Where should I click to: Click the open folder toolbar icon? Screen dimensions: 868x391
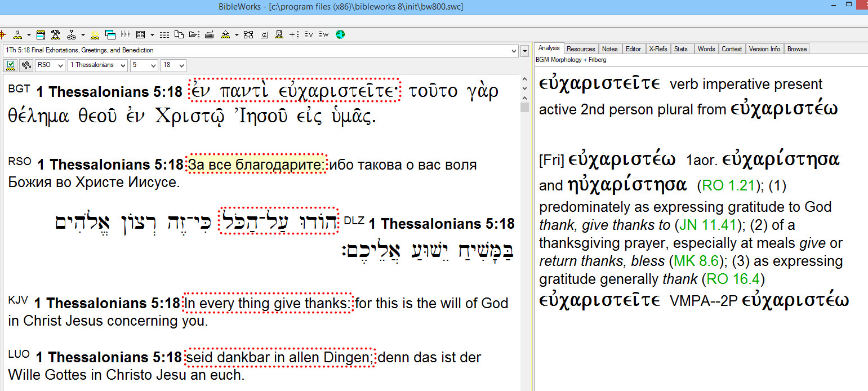click(194, 34)
